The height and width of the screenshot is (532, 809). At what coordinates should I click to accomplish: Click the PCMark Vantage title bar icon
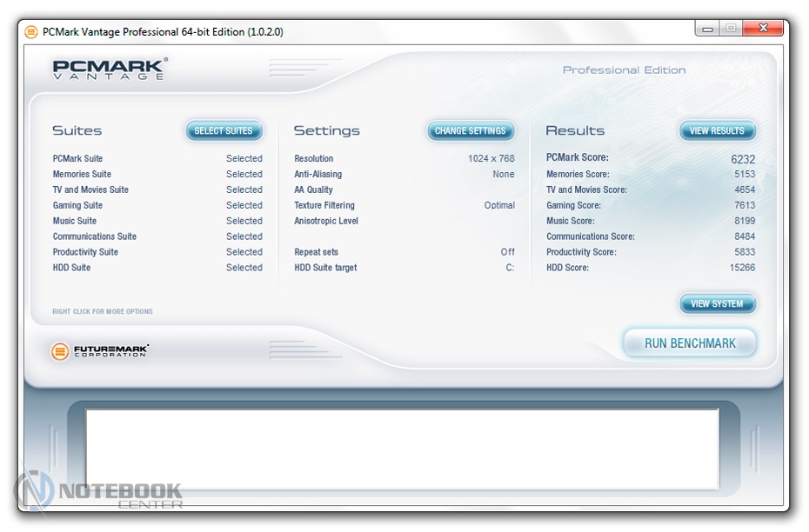point(31,32)
